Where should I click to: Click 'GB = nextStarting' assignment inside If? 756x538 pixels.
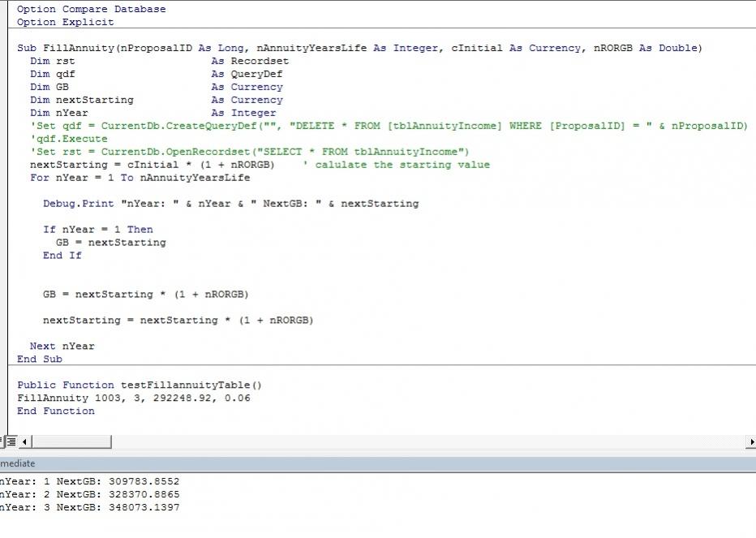(x=111, y=243)
